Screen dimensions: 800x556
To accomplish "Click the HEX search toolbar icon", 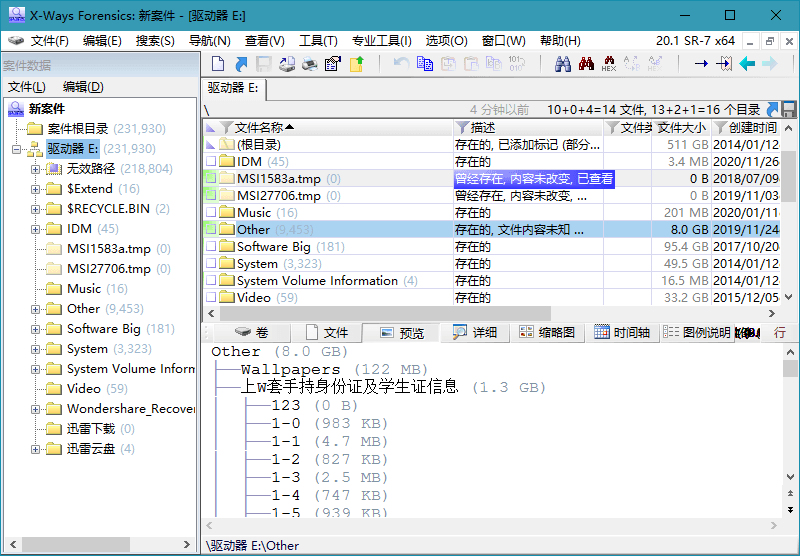I will click(x=609, y=64).
